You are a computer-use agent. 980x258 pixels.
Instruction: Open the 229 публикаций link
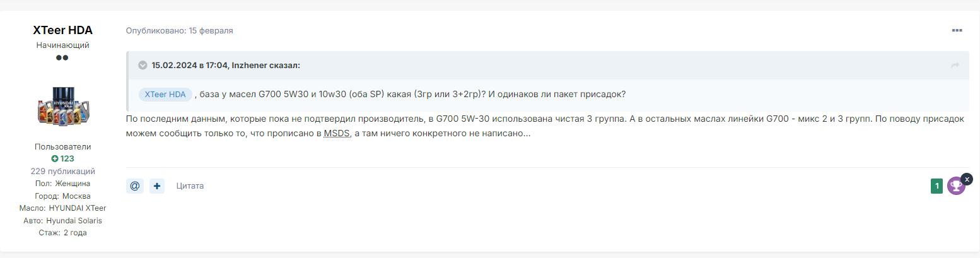(62, 171)
